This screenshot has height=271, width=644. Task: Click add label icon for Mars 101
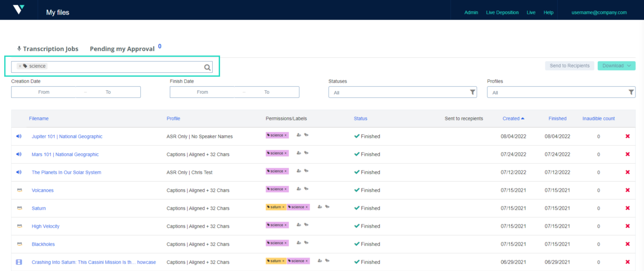click(307, 153)
